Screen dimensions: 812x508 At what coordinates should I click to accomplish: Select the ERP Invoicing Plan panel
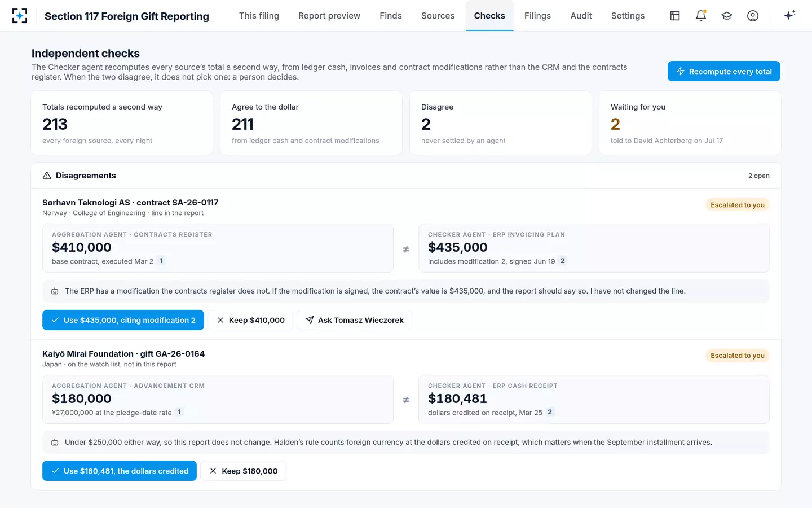(x=594, y=248)
